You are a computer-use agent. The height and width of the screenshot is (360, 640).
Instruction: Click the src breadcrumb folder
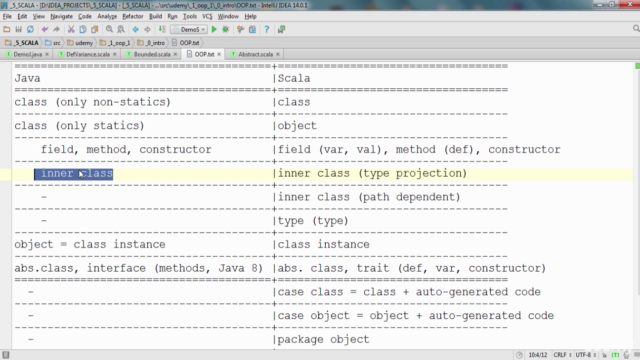pyautogui.click(x=53, y=42)
